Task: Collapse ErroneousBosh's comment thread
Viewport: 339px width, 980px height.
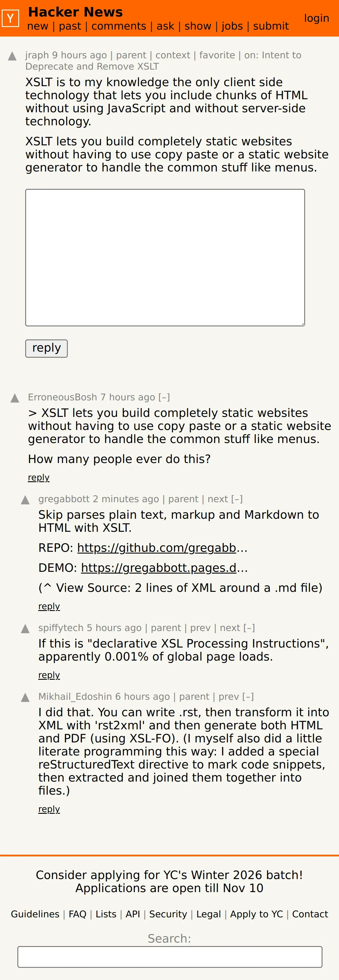Action: coord(164,397)
